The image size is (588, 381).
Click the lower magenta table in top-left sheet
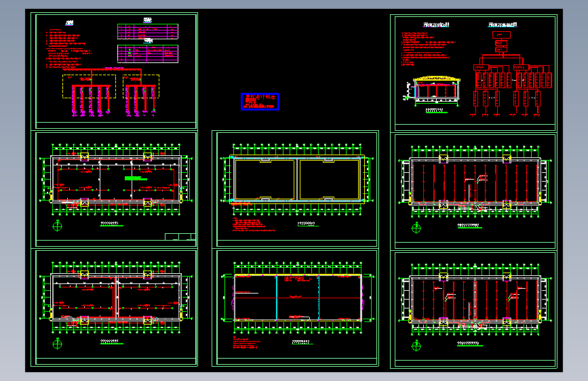click(148, 54)
